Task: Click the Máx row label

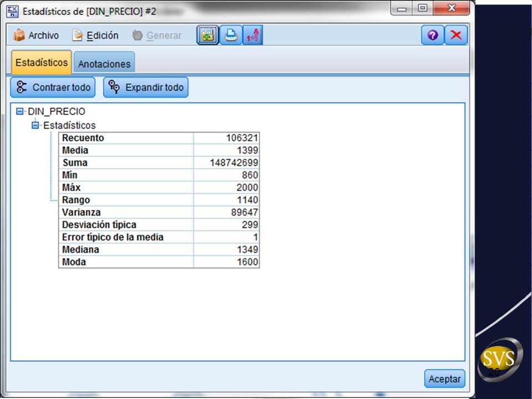Action: pyautogui.click(x=71, y=187)
